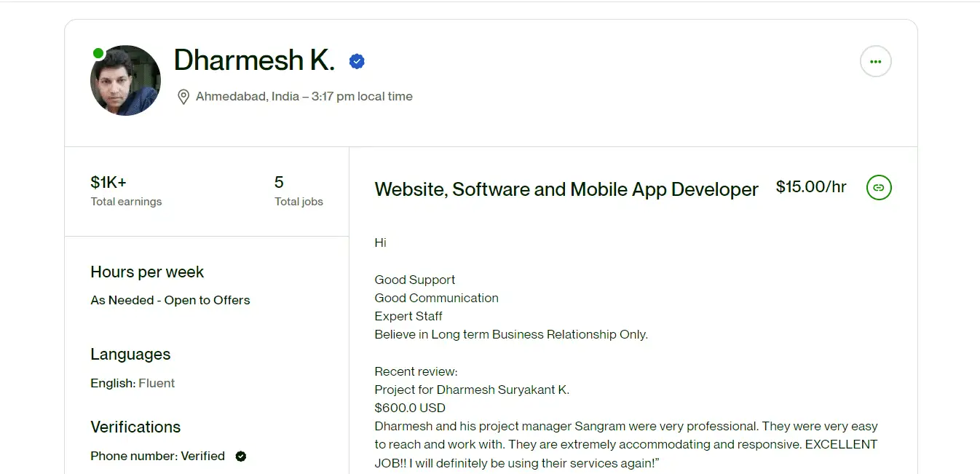
Task: Click the name Dharmesh K. heading
Action: pyautogui.click(x=254, y=60)
